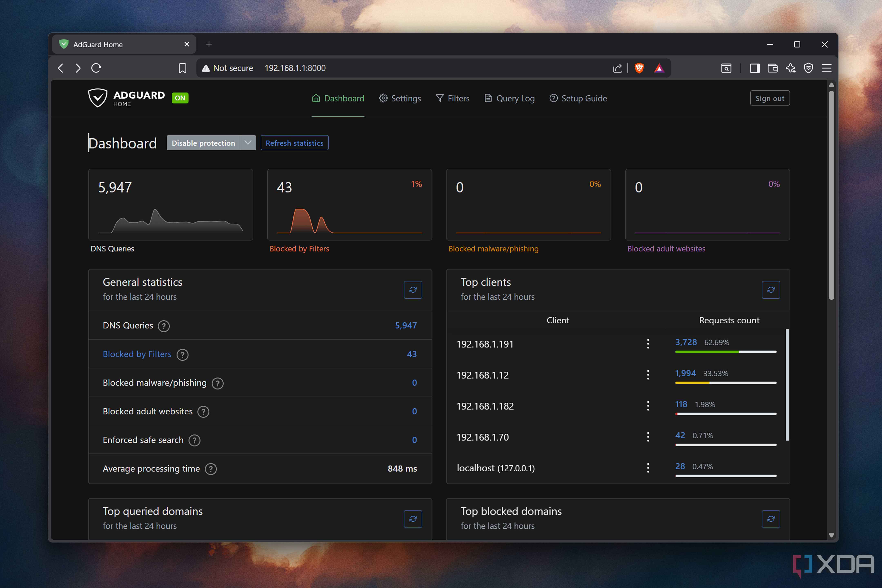Open options menu for client 192.168.1.182
The width and height of the screenshot is (882, 588).
coord(648,406)
